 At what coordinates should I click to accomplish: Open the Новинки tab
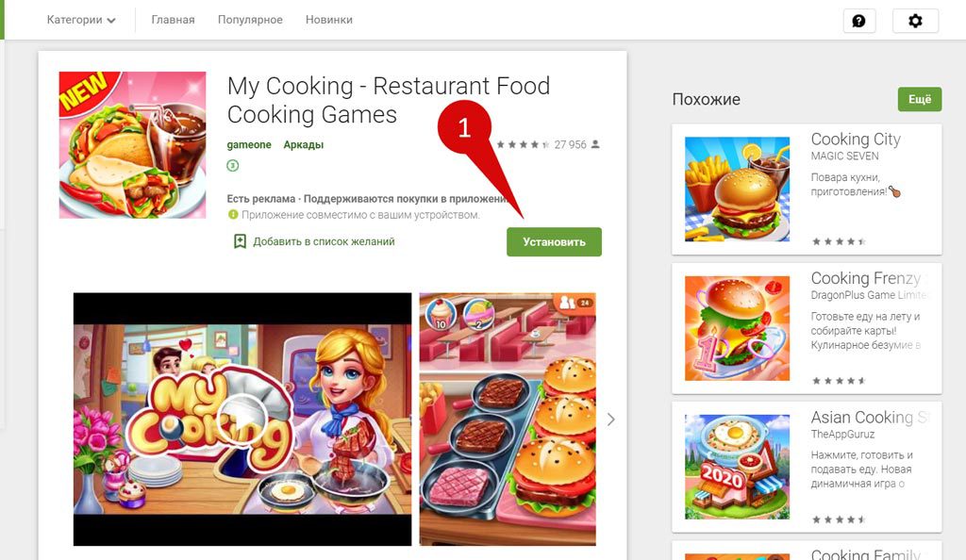click(329, 20)
